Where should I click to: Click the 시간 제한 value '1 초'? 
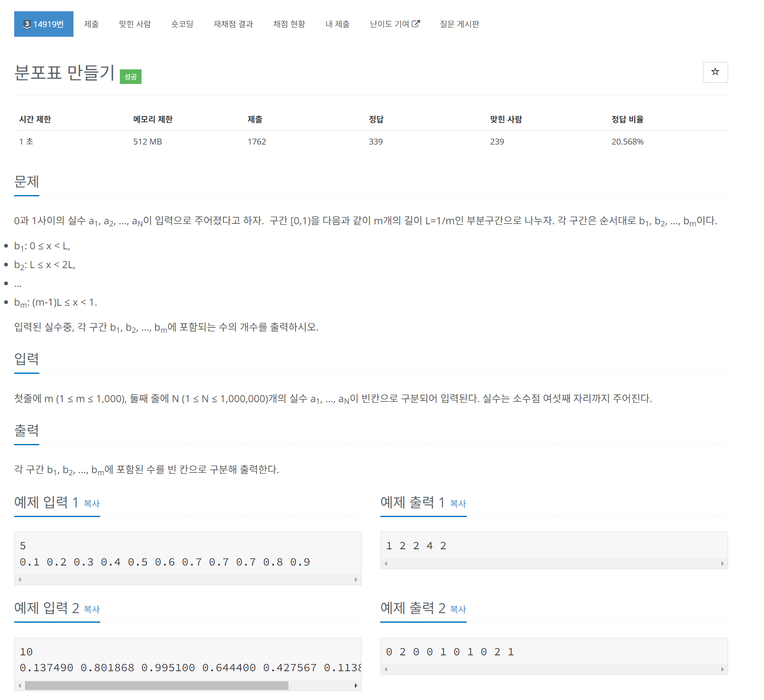[x=26, y=142]
